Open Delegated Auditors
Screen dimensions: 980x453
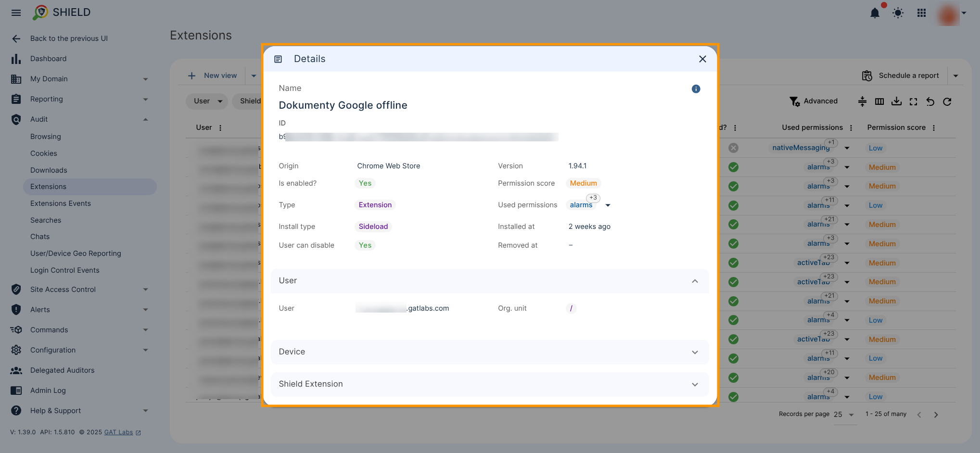pos(62,370)
